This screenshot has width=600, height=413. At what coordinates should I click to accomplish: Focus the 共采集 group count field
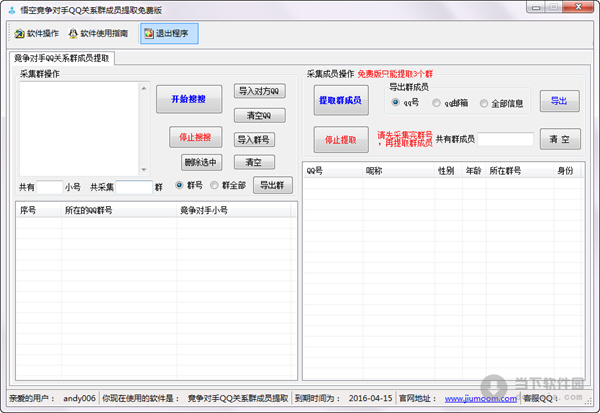[134, 187]
